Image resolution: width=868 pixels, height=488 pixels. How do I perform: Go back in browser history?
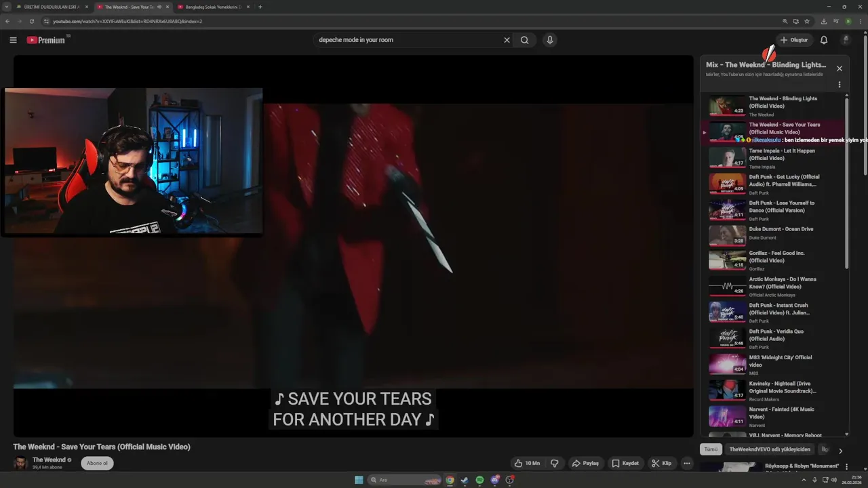click(7, 21)
